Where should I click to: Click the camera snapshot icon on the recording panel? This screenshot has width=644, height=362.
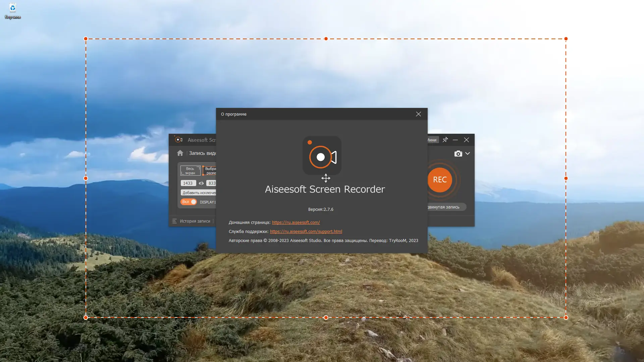tap(458, 154)
